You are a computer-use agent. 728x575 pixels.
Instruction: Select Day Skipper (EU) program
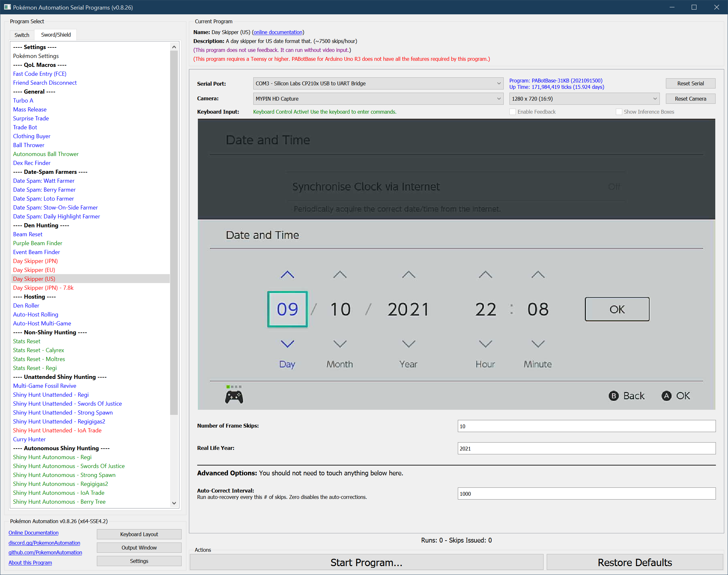point(34,270)
